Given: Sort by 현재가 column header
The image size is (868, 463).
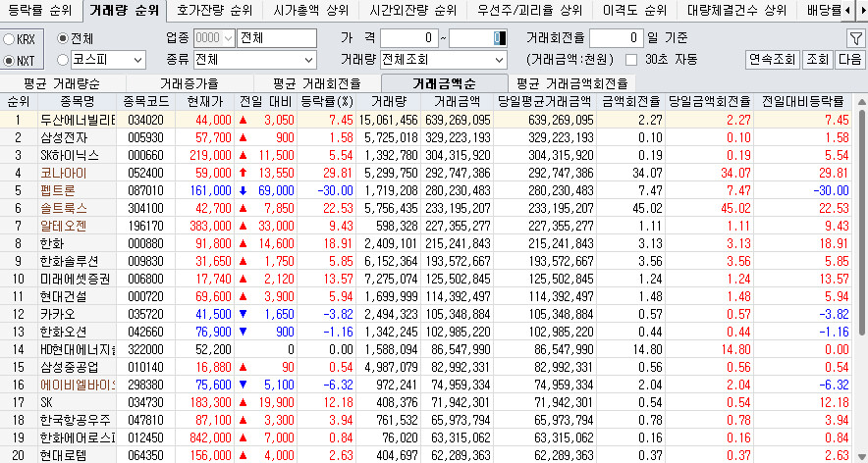Looking at the screenshot, I should pyautogui.click(x=205, y=102).
